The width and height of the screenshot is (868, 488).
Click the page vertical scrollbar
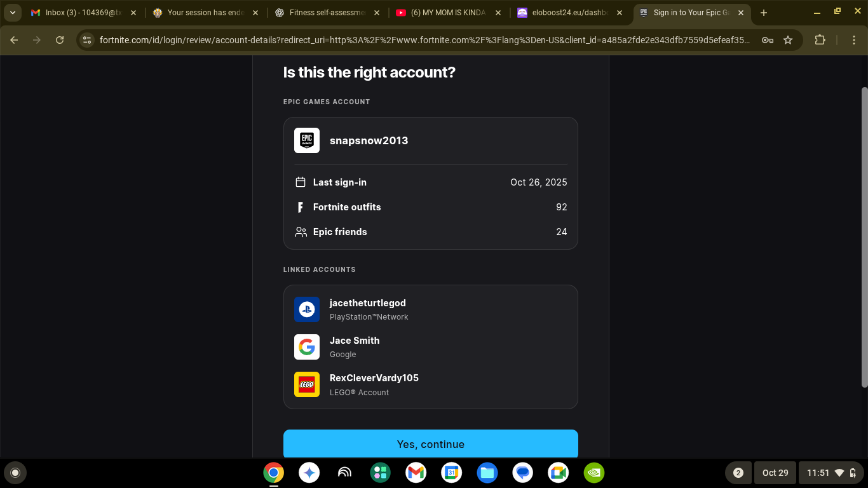(x=864, y=236)
